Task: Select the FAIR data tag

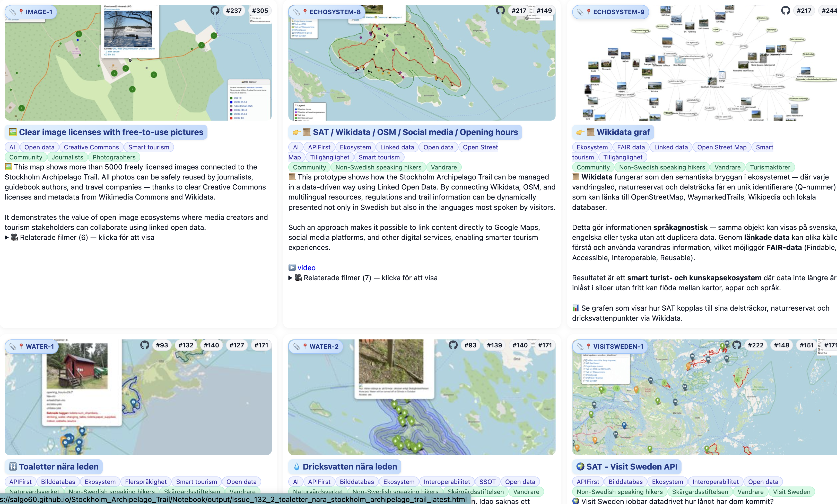Action: pos(631,147)
